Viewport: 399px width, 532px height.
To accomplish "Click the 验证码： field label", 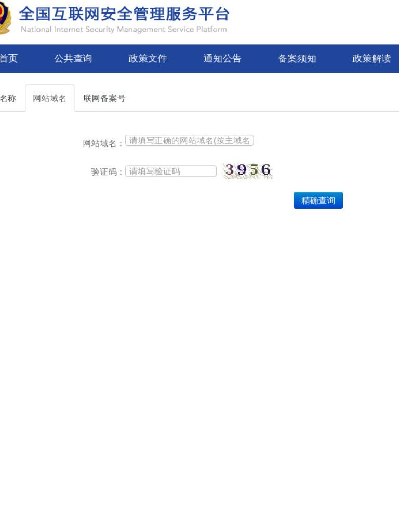I will point(107,171).
